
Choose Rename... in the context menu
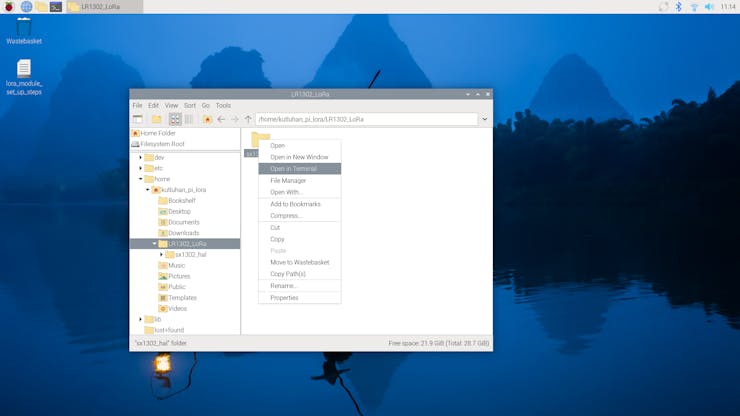click(x=300, y=286)
